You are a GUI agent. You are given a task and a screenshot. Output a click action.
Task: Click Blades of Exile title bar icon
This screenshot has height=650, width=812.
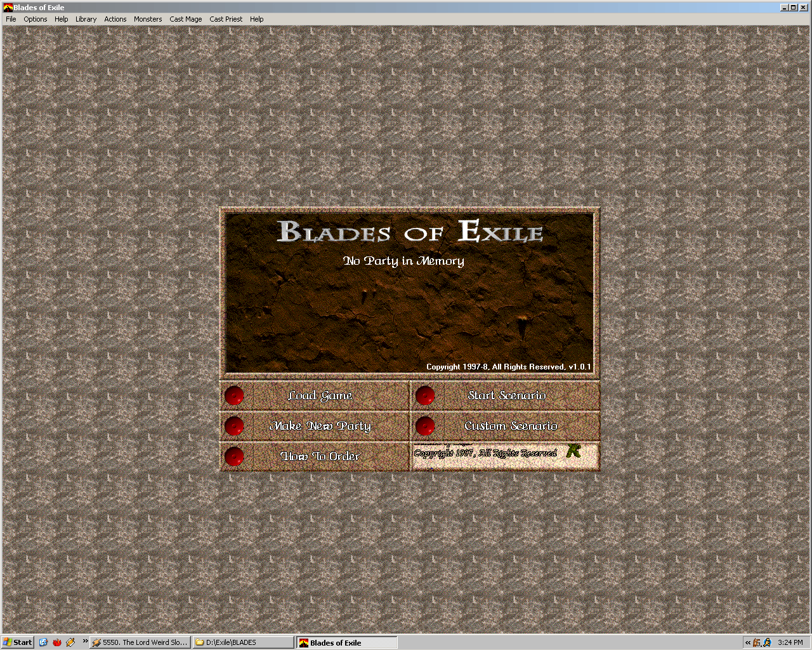[x=8, y=8]
